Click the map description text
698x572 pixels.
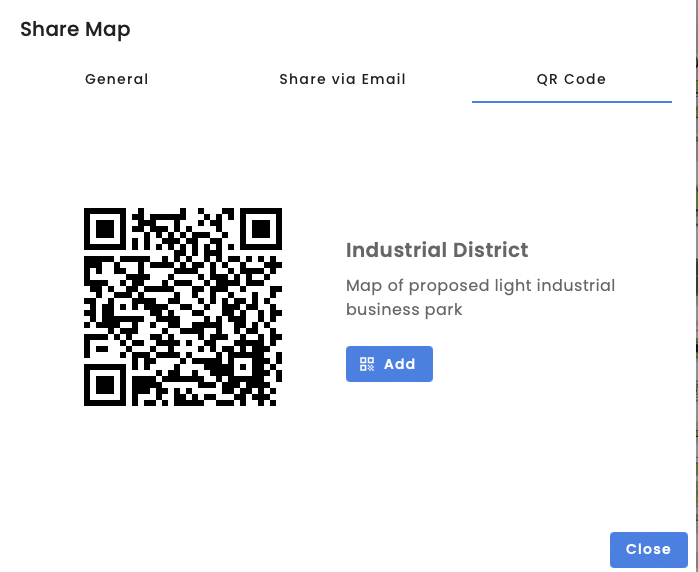click(480, 297)
